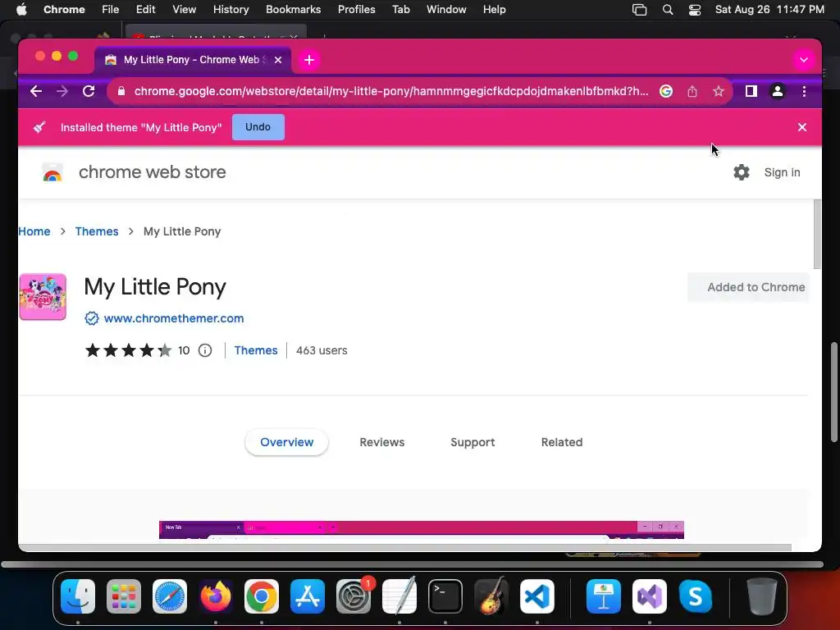Open the File menu
This screenshot has width=840, height=630.
click(111, 10)
